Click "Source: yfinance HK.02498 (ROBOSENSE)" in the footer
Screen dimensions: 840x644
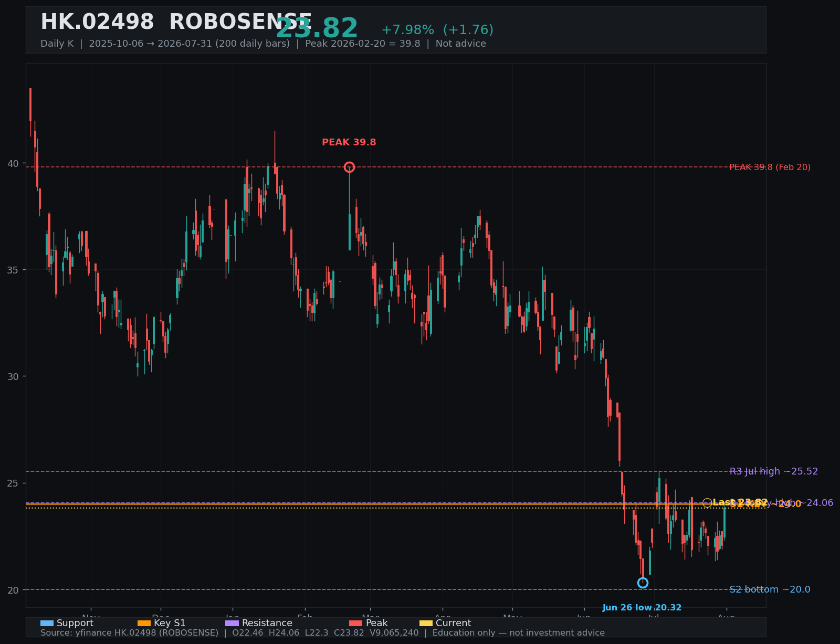pyautogui.click(x=129, y=633)
